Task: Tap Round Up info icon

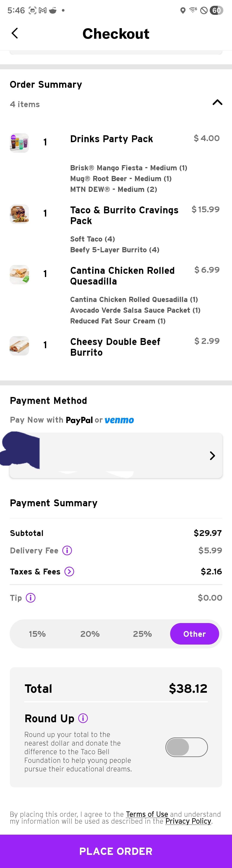Action: (83, 718)
